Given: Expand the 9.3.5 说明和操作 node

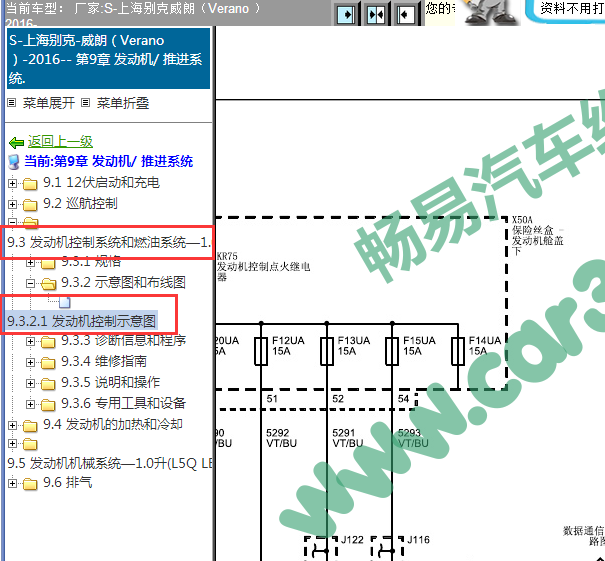Looking at the screenshot, I should [x=30, y=383].
